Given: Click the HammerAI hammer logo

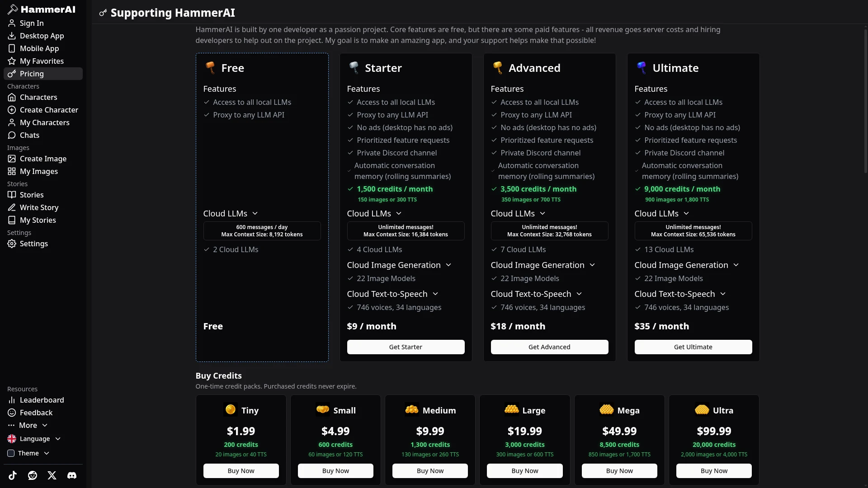Looking at the screenshot, I should coord(13,9).
